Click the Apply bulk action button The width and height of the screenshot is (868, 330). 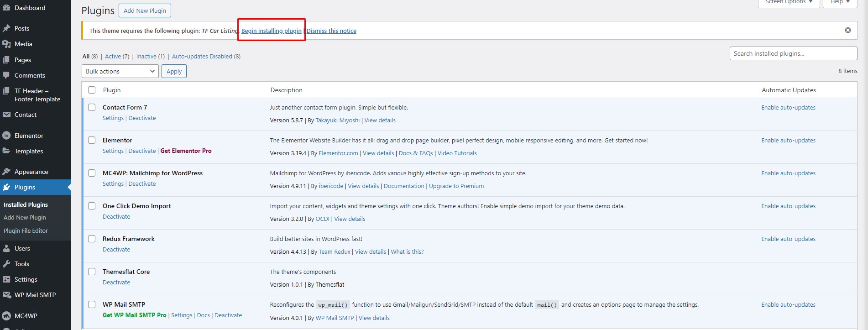click(174, 71)
